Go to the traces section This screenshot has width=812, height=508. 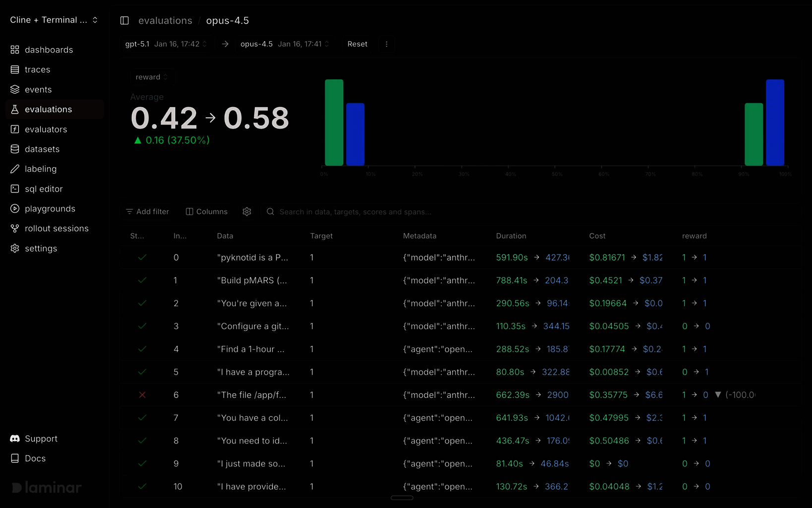pyautogui.click(x=37, y=69)
